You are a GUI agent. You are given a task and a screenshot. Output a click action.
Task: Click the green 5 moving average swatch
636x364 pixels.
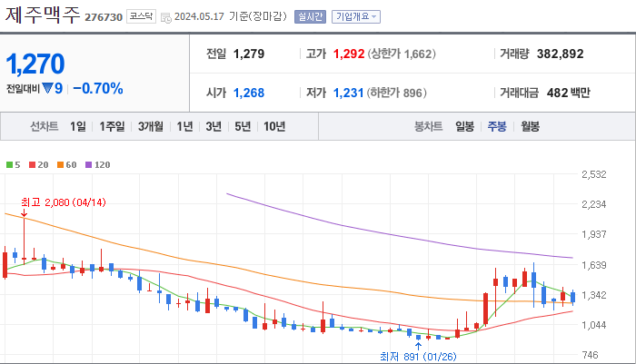click(9, 164)
